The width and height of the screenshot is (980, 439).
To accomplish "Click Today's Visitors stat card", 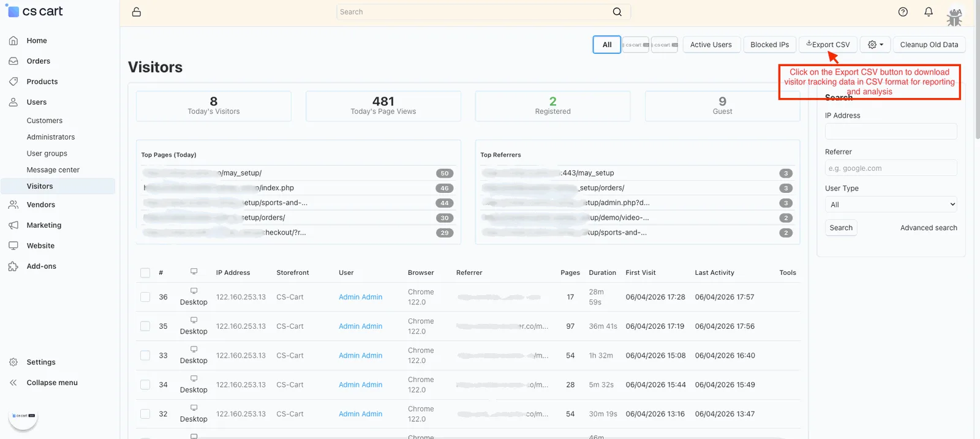I will point(214,106).
